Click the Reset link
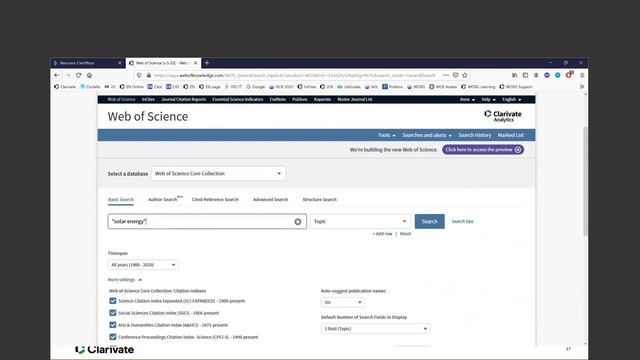Screen dimensions: 640x360 click(405, 234)
